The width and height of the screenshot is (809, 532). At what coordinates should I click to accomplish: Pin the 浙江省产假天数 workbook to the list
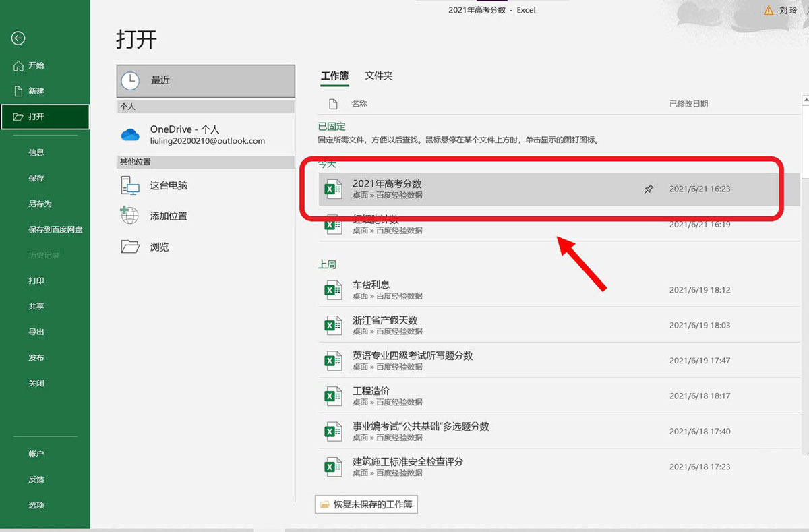pos(647,325)
